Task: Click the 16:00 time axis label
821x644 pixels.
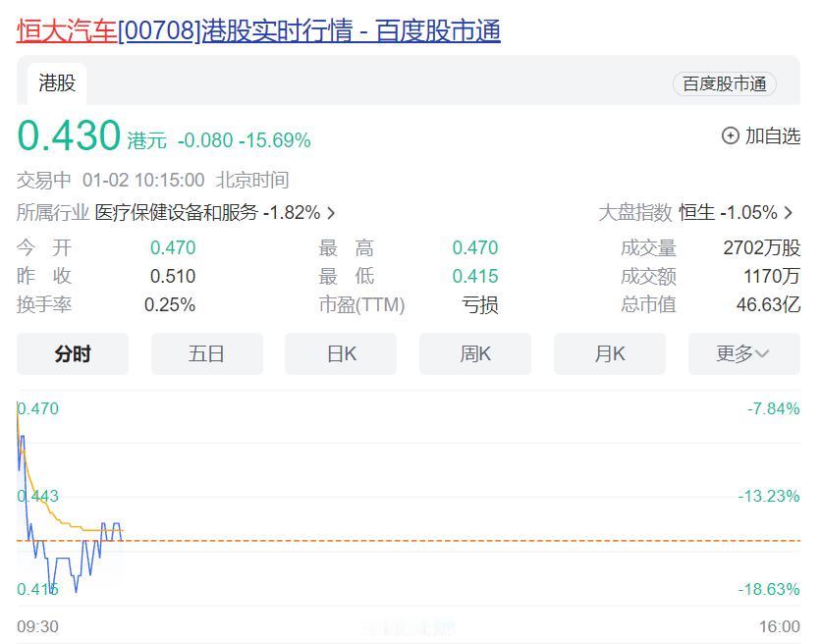Action: [x=780, y=626]
